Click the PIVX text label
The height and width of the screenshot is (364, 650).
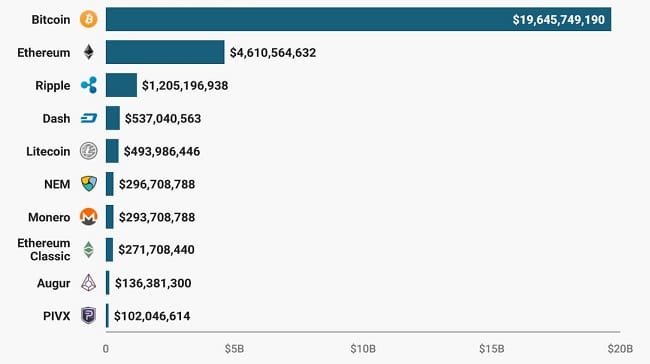[x=56, y=316]
